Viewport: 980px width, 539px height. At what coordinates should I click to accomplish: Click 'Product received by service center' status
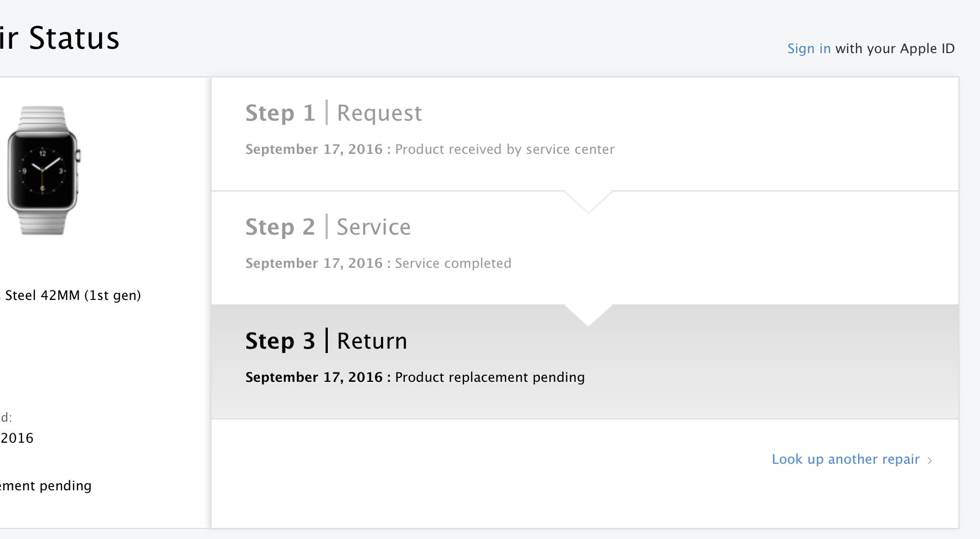504,149
